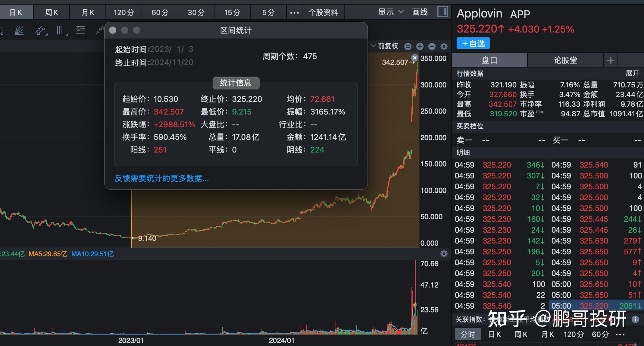Click the 今开 value 327.660

coord(503,95)
